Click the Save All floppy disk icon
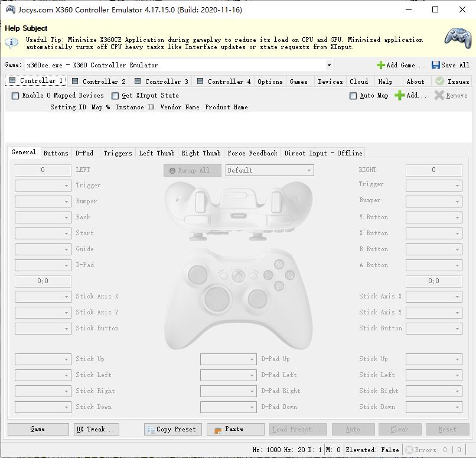This screenshot has width=476, height=458. point(436,65)
